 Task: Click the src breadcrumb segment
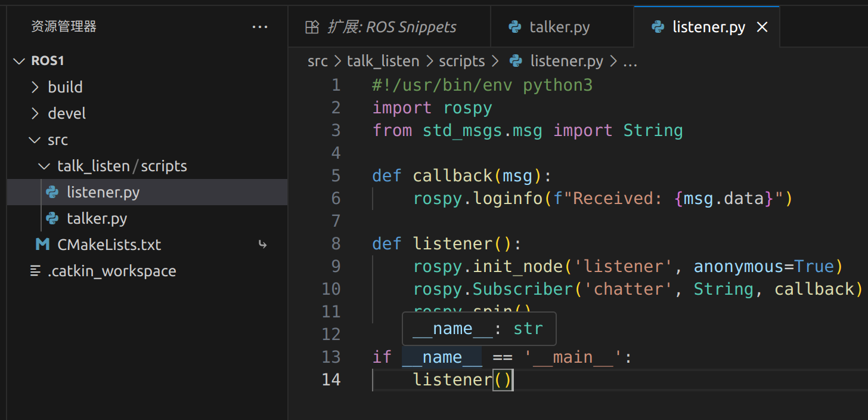click(x=318, y=61)
